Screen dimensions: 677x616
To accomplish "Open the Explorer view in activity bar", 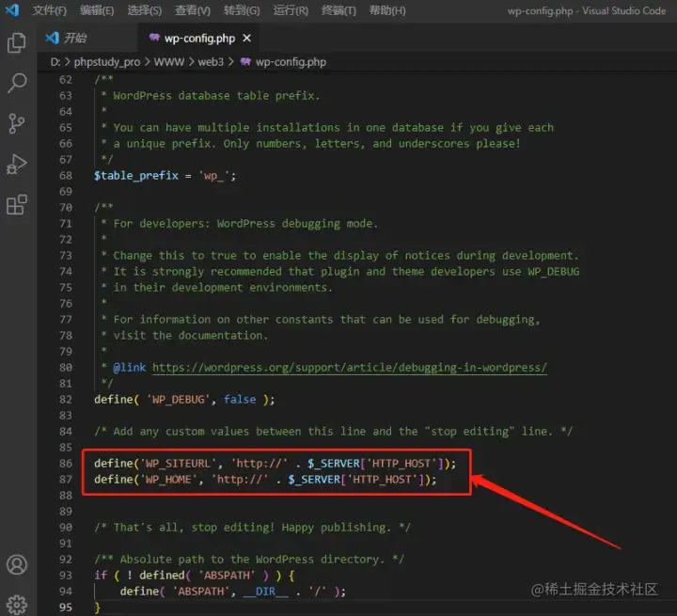I will pyautogui.click(x=17, y=42).
